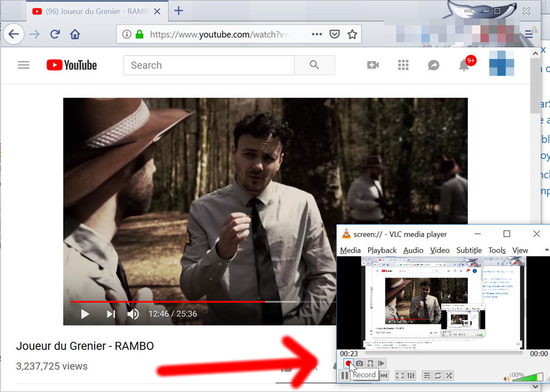Image resolution: width=550 pixels, height=392 pixels.
Task: Open the VLC Audio menu
Action: point(413,250)
